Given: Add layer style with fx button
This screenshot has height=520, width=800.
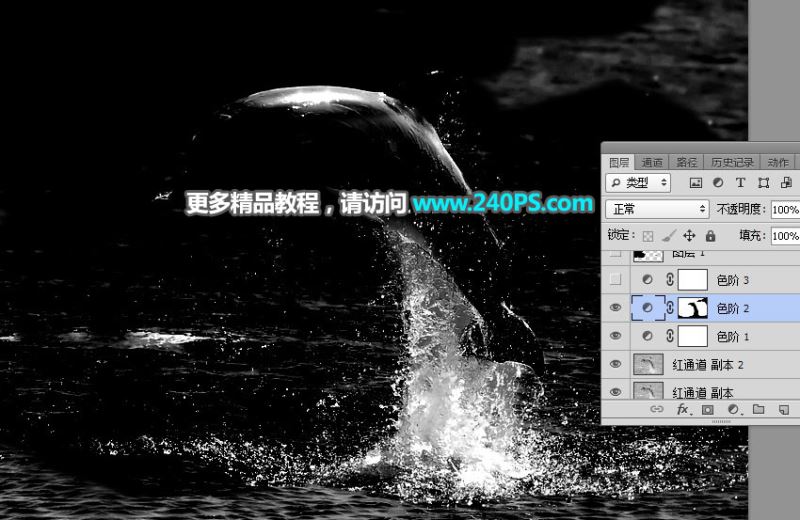Looking at the screenshot, I should coord(683,410).
